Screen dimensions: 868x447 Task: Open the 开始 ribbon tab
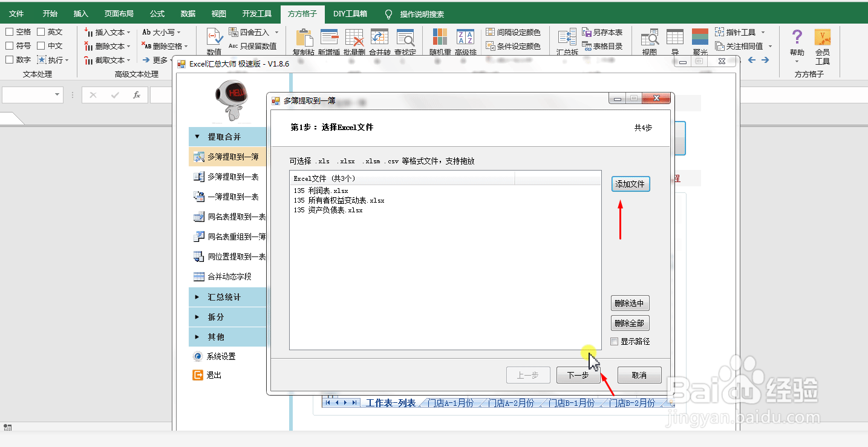pos(50,14)
